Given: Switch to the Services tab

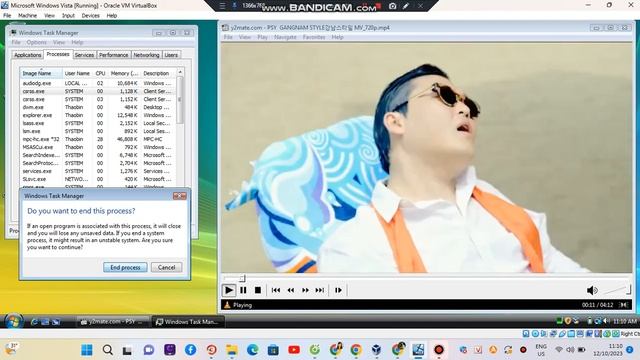Looking at the screenshot, I should (x=84, y=55).
